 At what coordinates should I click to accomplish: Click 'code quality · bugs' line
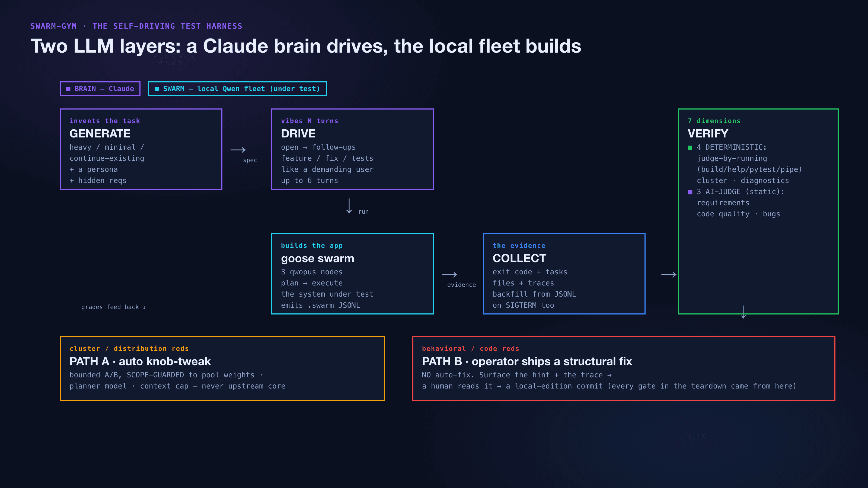[738, 214]
